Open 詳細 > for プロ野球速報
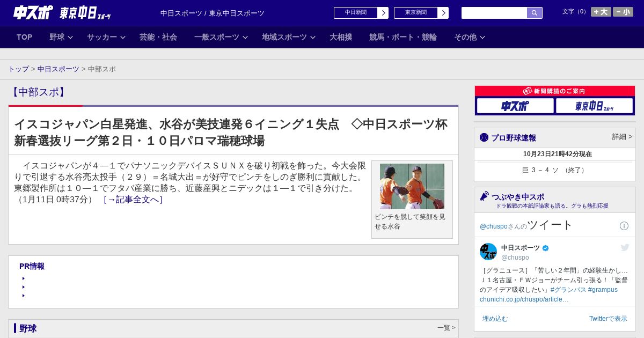This screenshot has width=644, height=338. [x=623, y=137]
